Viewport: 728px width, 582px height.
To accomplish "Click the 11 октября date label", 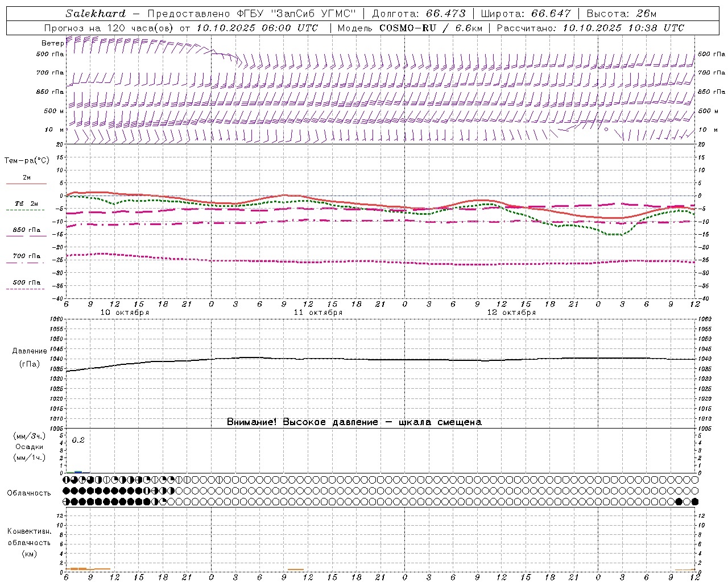I will 318,312.
